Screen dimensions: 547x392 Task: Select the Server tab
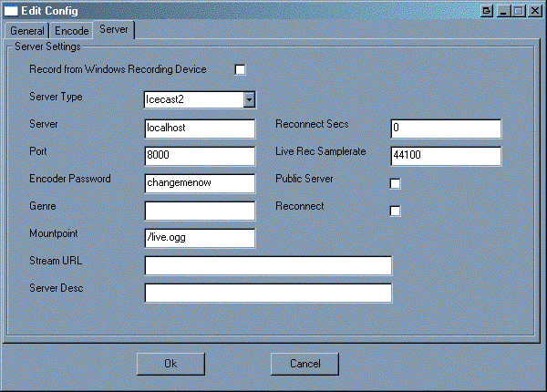pos(114,30)
